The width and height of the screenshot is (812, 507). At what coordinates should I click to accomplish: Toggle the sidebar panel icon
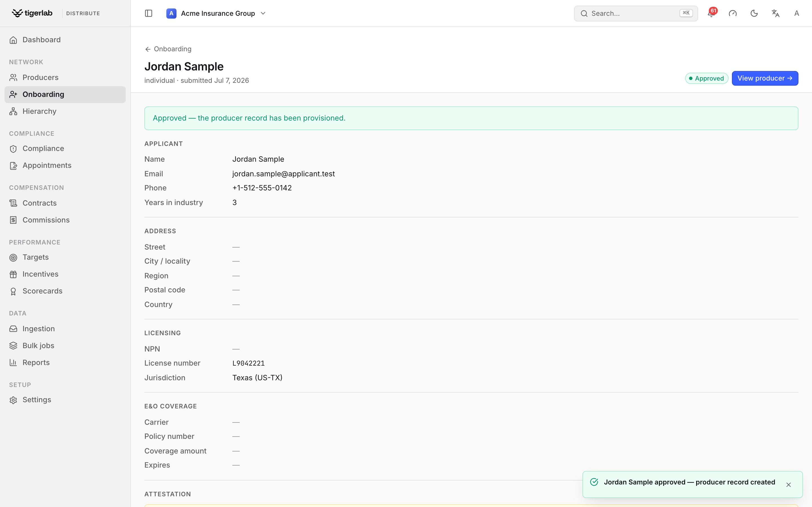point(148,14)
